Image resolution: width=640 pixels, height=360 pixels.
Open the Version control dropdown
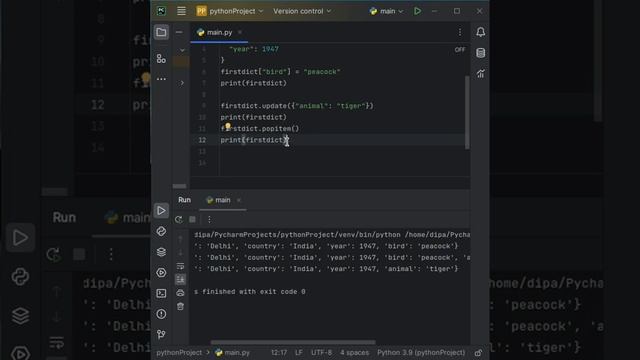click(302, 11)
